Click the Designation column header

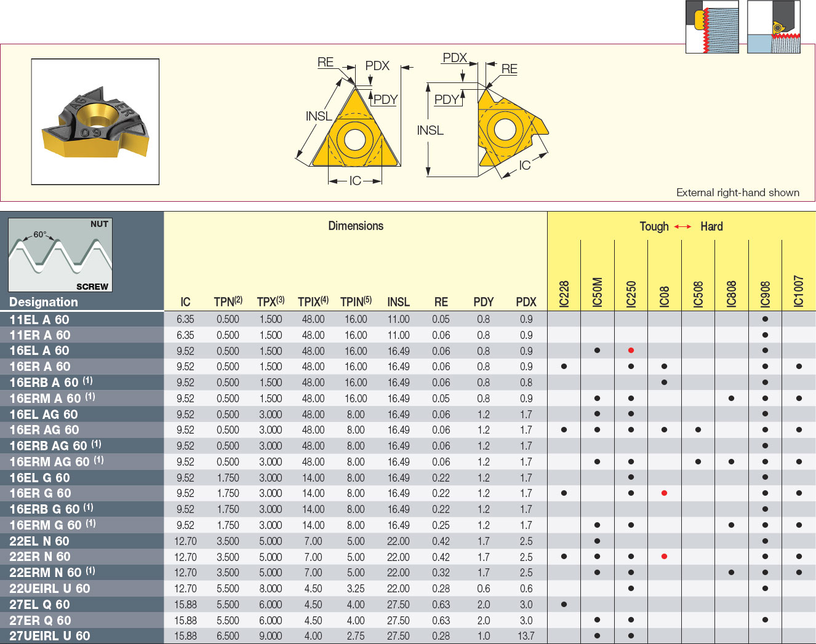pos(44,302)
